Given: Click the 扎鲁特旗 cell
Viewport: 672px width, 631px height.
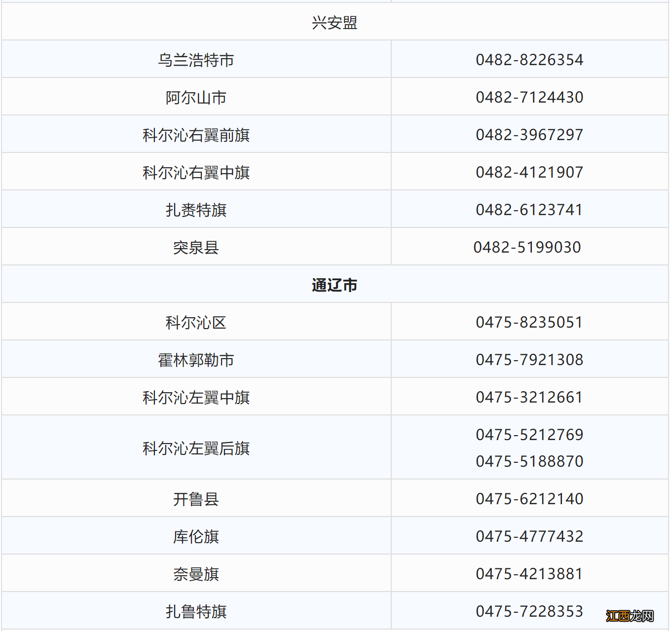Looking at the screenshot, I should [x=196, y=611].
